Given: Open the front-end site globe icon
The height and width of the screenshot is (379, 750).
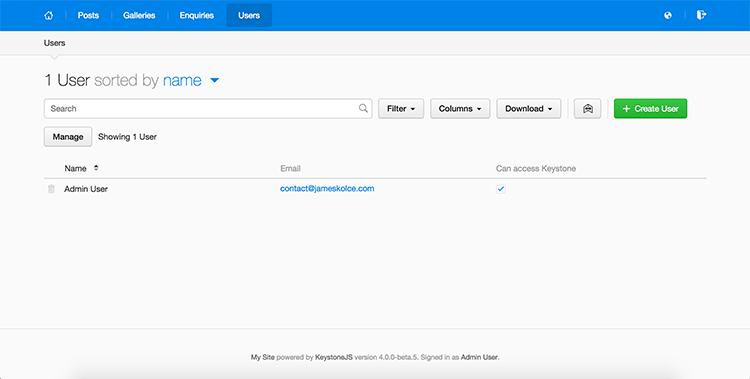Looking at the screenshot, I should click(668, 15).
